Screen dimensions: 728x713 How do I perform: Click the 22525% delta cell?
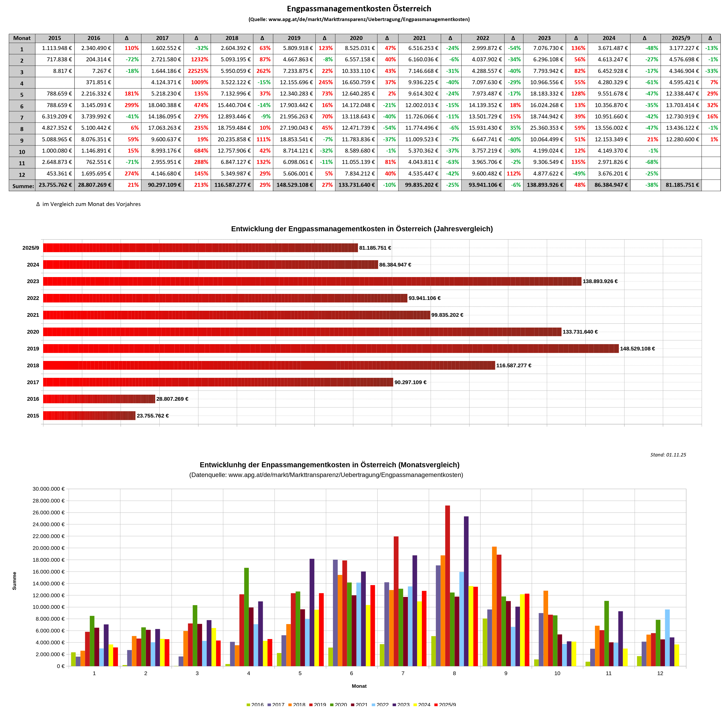pos(198,71)
